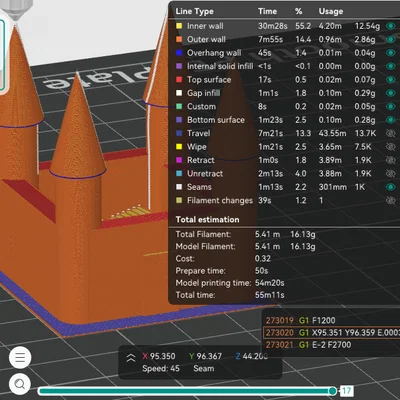Click the round magnifier search button
This screenshot has width=400, height=400.
(20, 384)
